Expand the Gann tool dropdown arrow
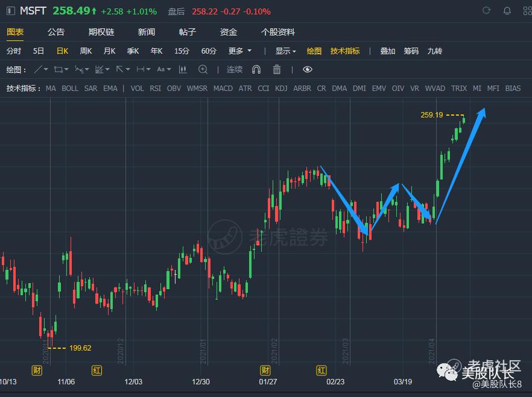 (107, 69)
